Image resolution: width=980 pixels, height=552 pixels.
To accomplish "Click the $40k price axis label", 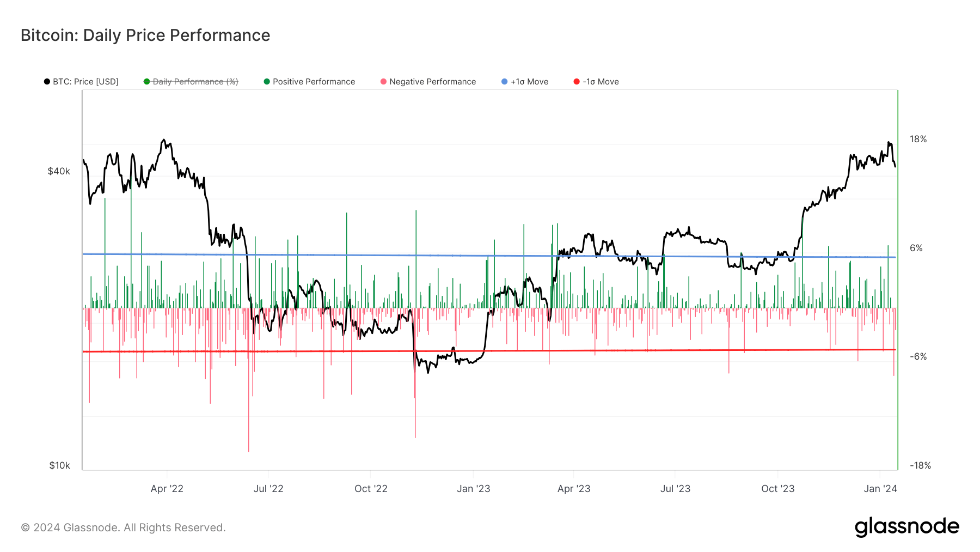I will [59, 171].
